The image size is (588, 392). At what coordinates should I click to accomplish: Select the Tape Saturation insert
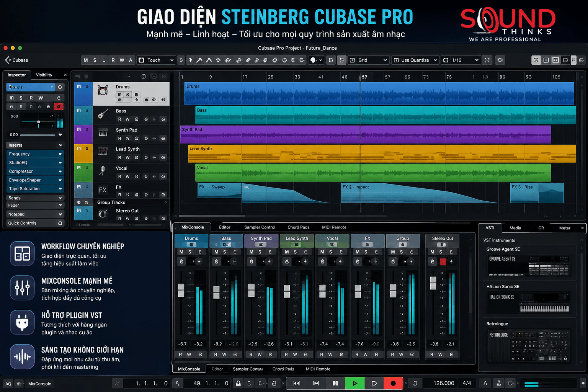coord(35,189)
